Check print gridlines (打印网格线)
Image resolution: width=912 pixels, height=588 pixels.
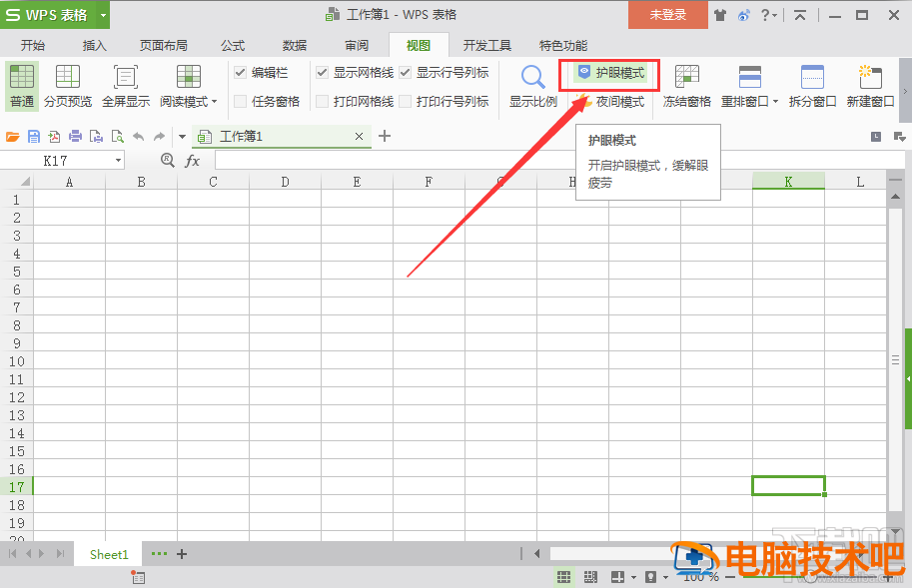(x=323, y=102)
